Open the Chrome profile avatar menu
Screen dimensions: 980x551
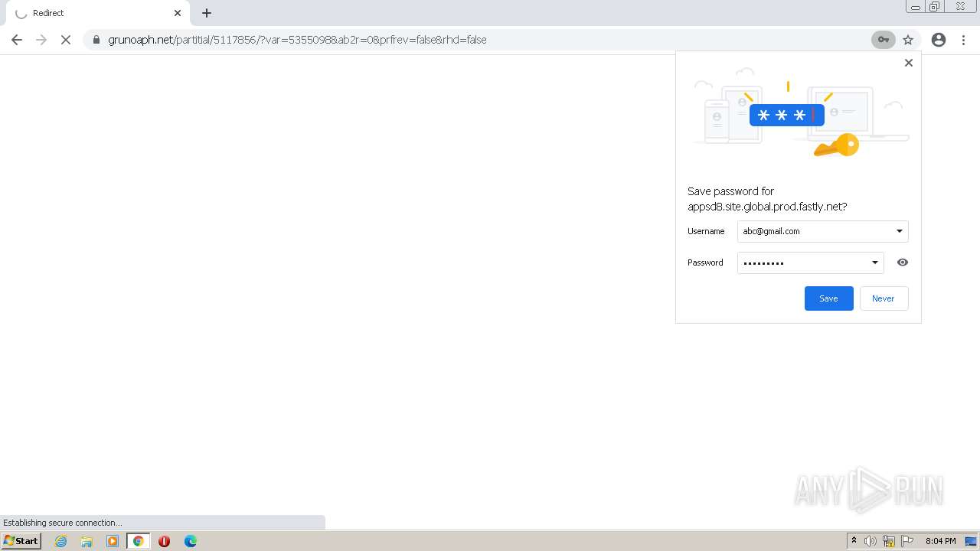[939, 40]
